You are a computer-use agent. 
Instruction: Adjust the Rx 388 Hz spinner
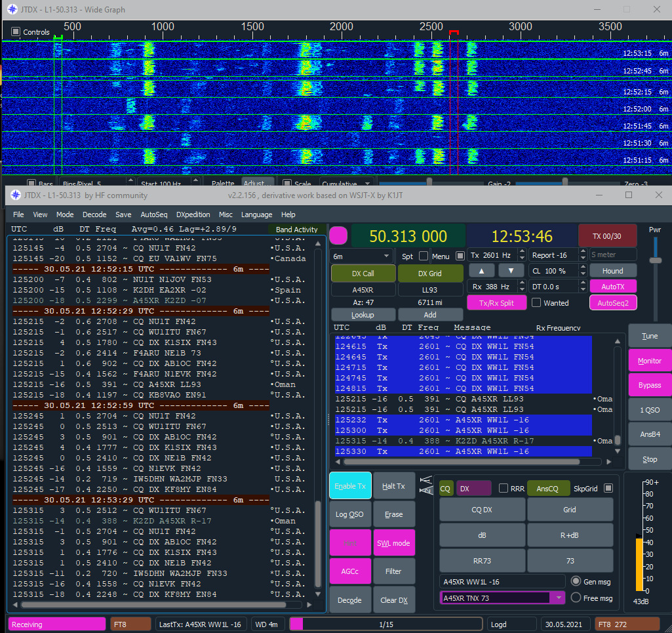522,287
